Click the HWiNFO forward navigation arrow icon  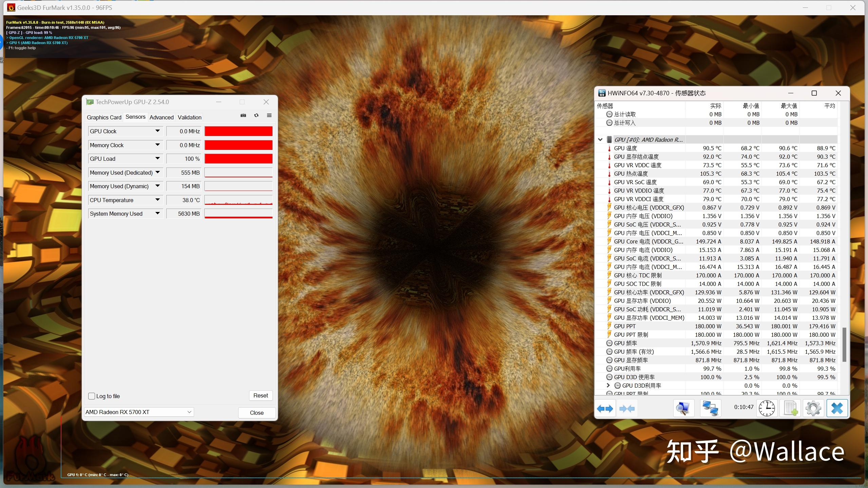605,408
